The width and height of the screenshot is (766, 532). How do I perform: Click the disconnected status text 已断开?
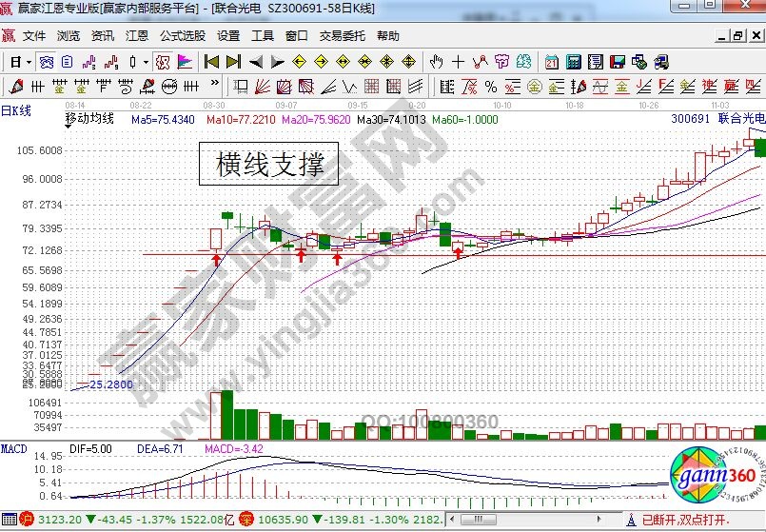pyautogui.click(x=660, y=521)
